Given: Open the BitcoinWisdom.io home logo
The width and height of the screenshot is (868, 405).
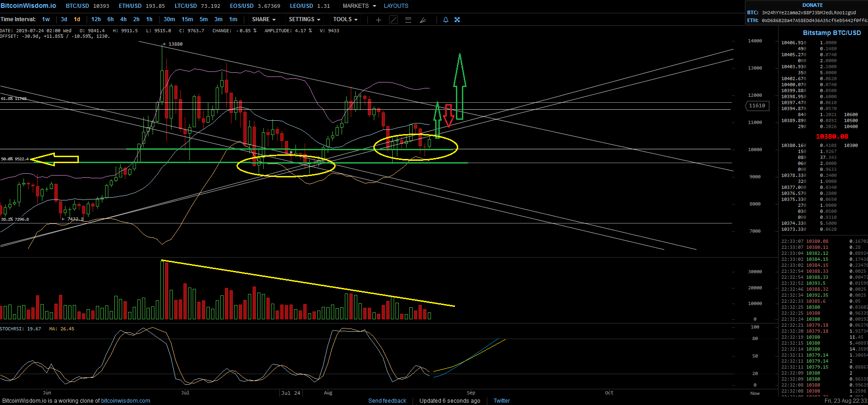Looking at the screenshot, I should [29, 6].
